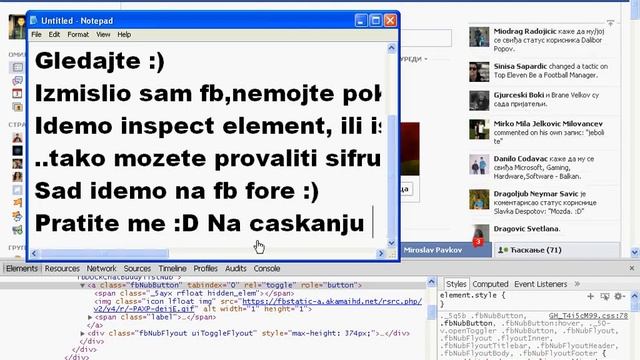Click the Notepad vertical scrollbar thumb
640x360 pixels.
391,176
